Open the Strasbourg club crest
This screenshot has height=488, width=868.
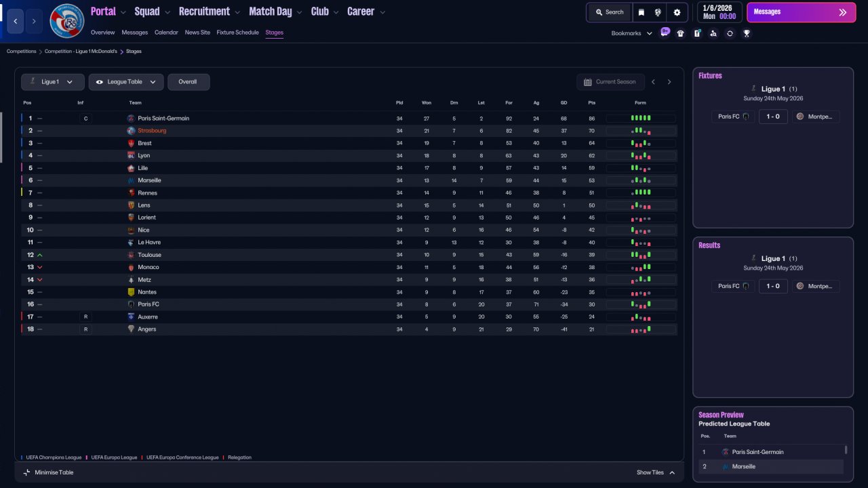67,21
